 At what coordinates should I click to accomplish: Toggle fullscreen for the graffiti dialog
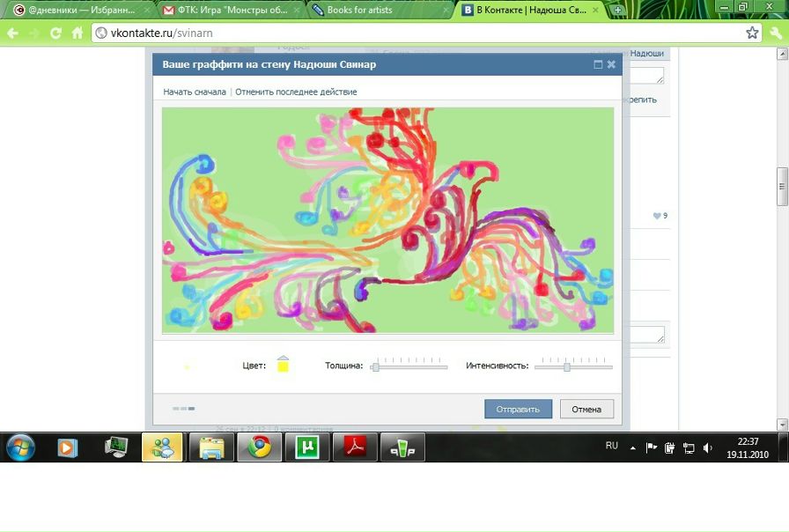click(x=598, y=64)
